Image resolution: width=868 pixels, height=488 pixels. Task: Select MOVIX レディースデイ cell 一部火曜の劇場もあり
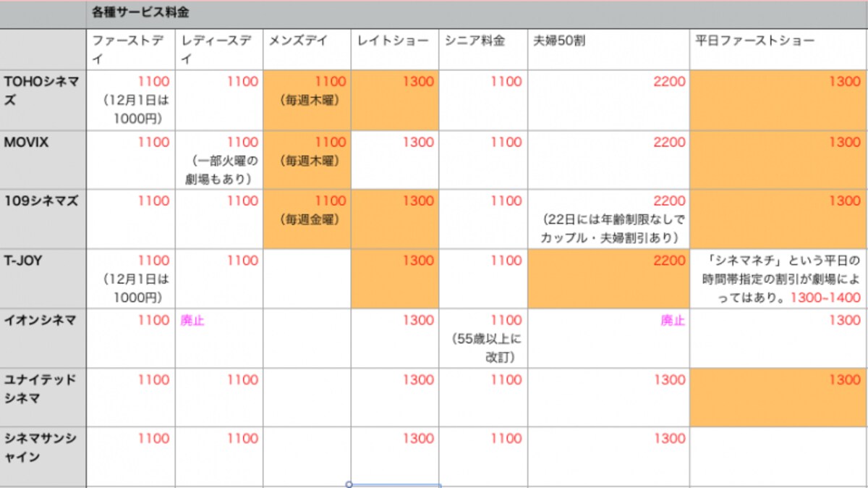(219, 161)
